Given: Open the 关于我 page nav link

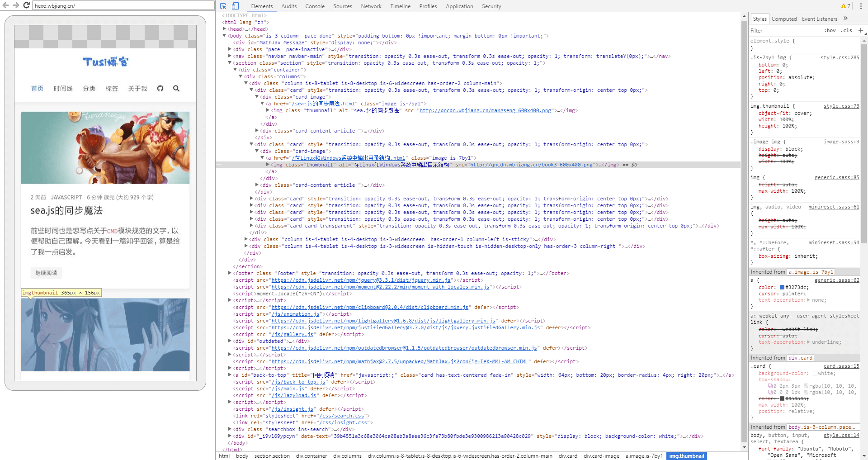Looking at the screenshot, I should tap(137, 89).
